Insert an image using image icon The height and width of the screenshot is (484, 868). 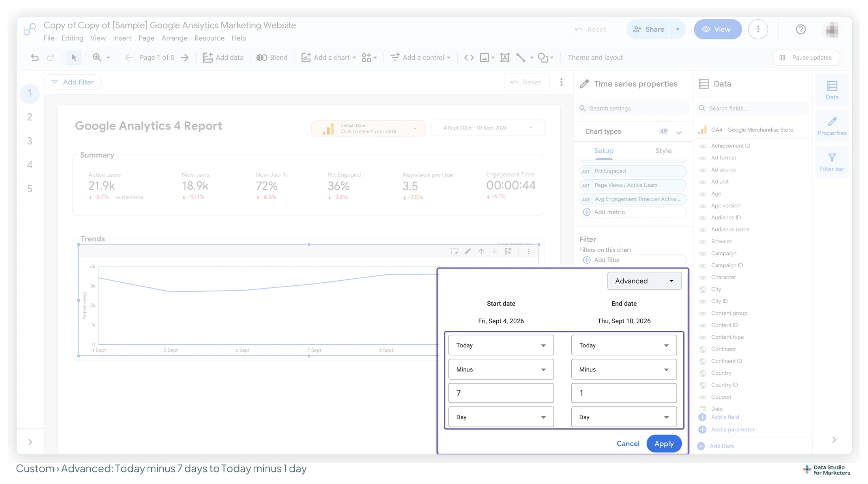tap(485, 58)
